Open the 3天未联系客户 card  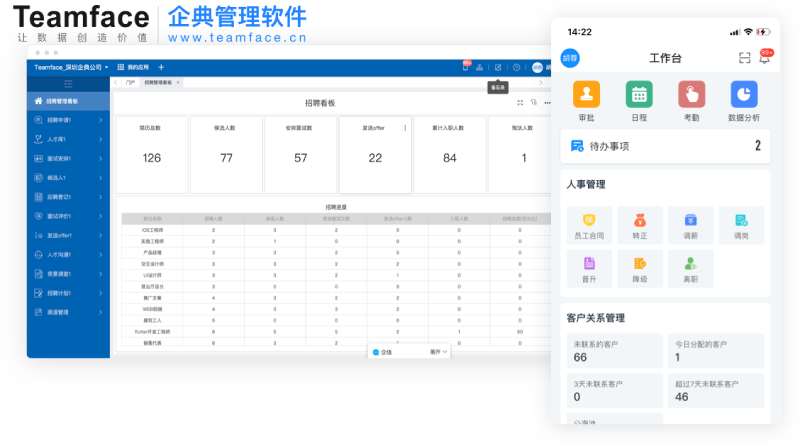point(615,390)
